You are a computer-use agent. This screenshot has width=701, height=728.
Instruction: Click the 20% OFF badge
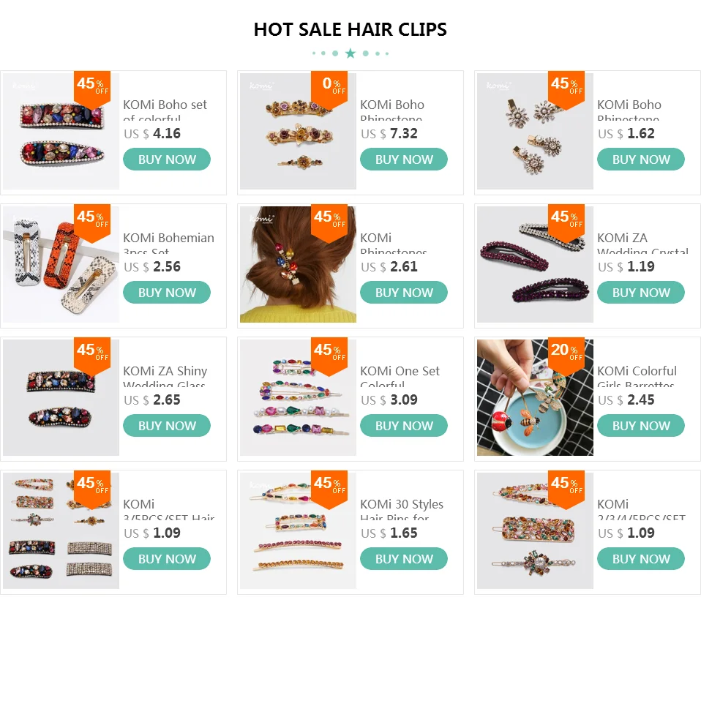(566, 354)
